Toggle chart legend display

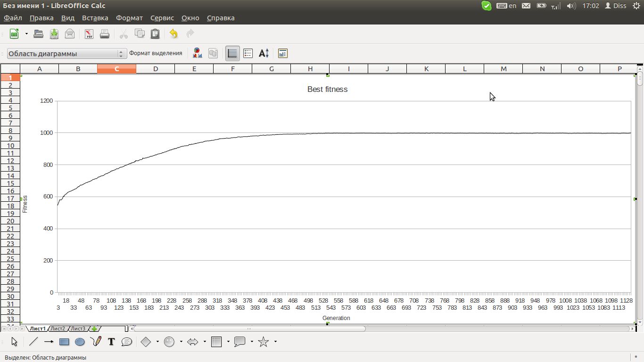click(x=248, y=53)
